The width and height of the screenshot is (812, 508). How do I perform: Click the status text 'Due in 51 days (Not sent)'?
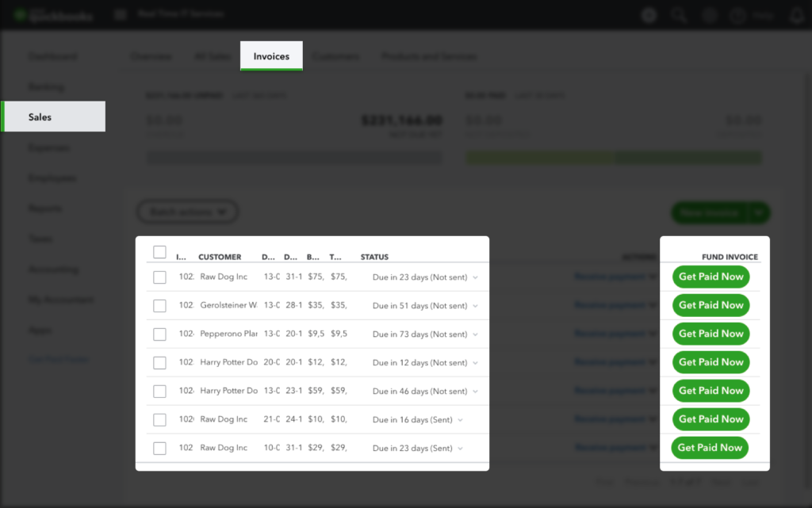click(419, 306)
